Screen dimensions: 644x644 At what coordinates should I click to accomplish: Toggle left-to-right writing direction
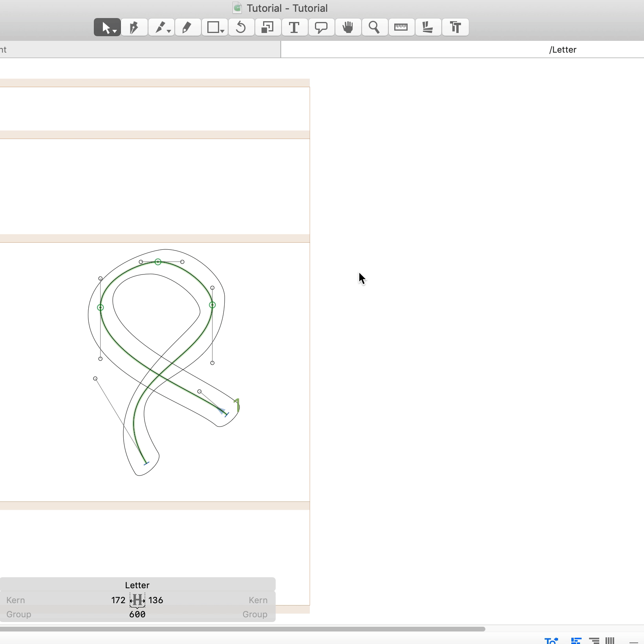click(x=576, y=640)
